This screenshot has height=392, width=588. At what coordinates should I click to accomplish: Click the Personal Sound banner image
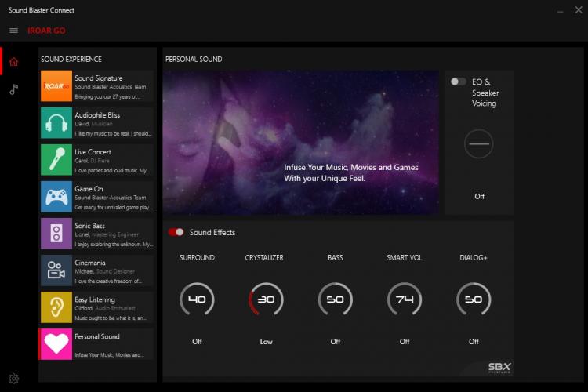tap(301, 143)
